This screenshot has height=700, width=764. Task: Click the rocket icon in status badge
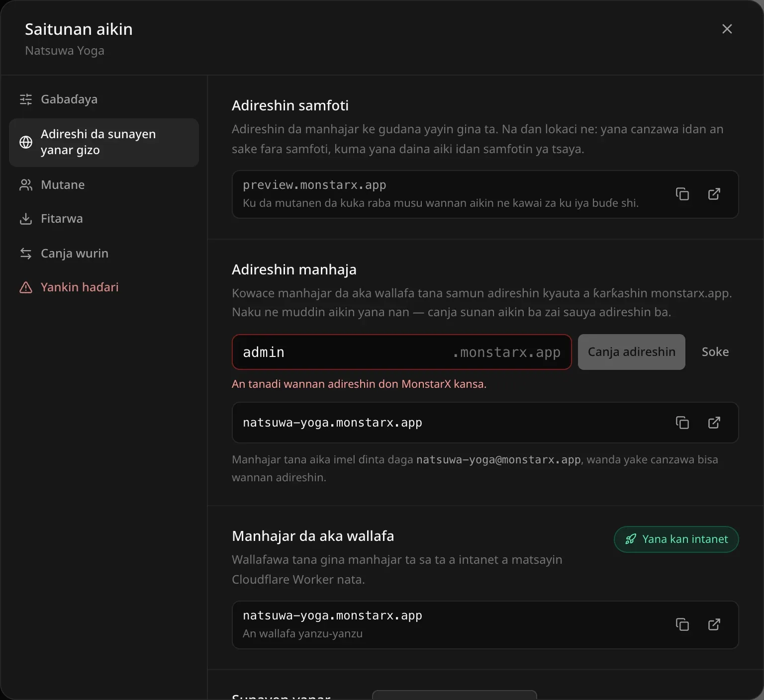(x=631, y=539)
